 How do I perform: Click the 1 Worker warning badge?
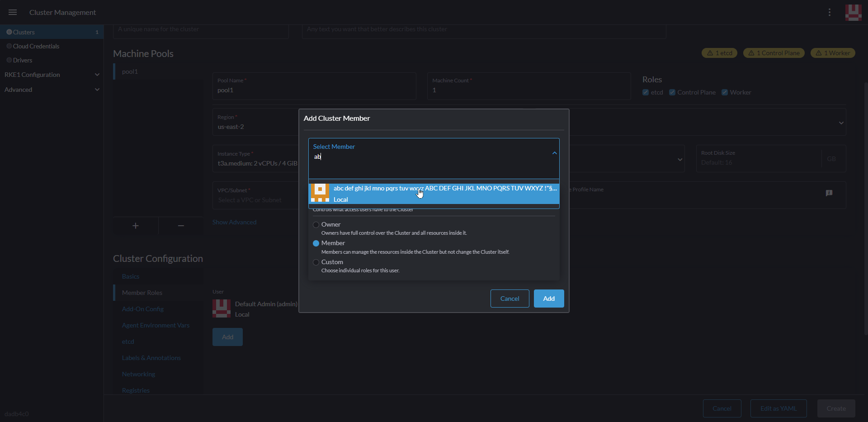pyautogui.click(x=832, y=53)
